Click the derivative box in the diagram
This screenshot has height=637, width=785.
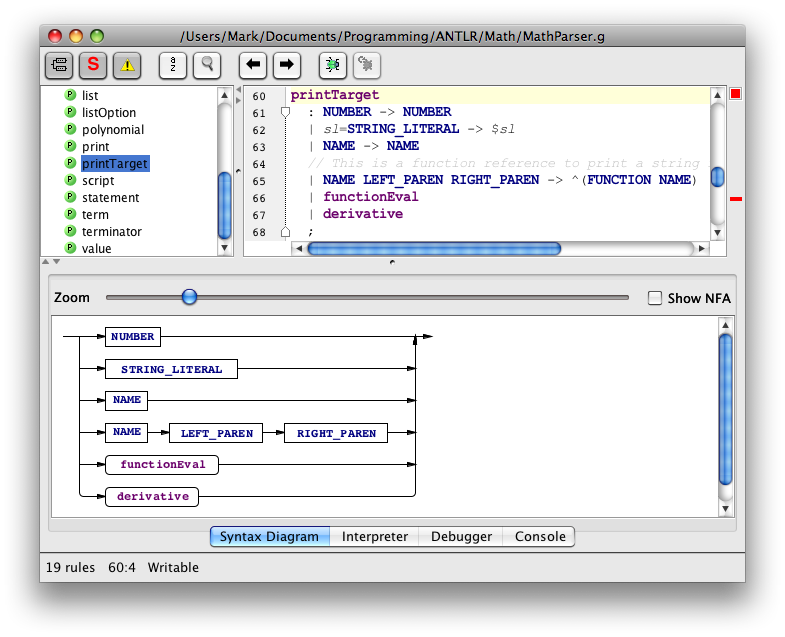click(x=152, y=497)
